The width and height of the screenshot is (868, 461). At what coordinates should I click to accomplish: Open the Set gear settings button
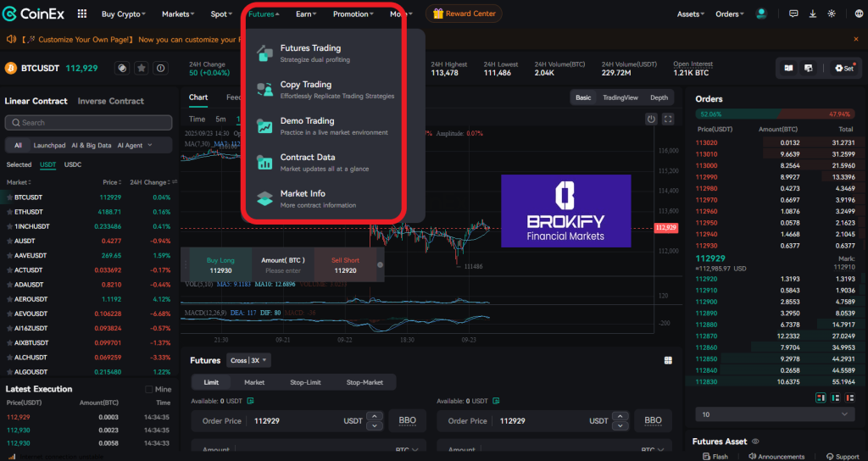click(843, 68)
